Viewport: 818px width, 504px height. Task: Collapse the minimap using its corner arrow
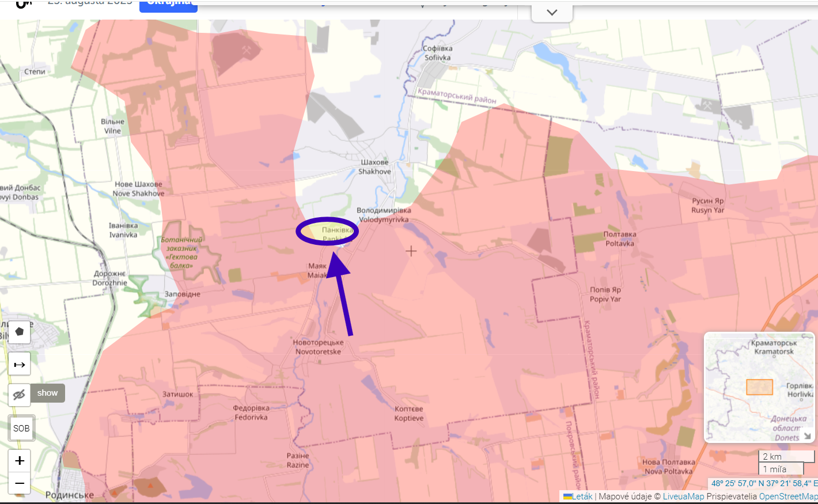tap(807, 436)
